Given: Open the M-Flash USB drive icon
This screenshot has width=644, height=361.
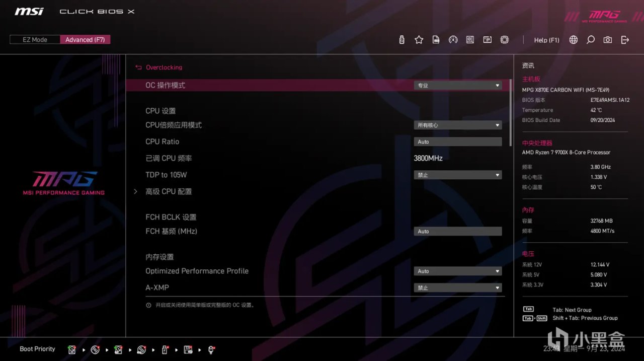Looking at the screenshot, I should (x=401, y=40).
